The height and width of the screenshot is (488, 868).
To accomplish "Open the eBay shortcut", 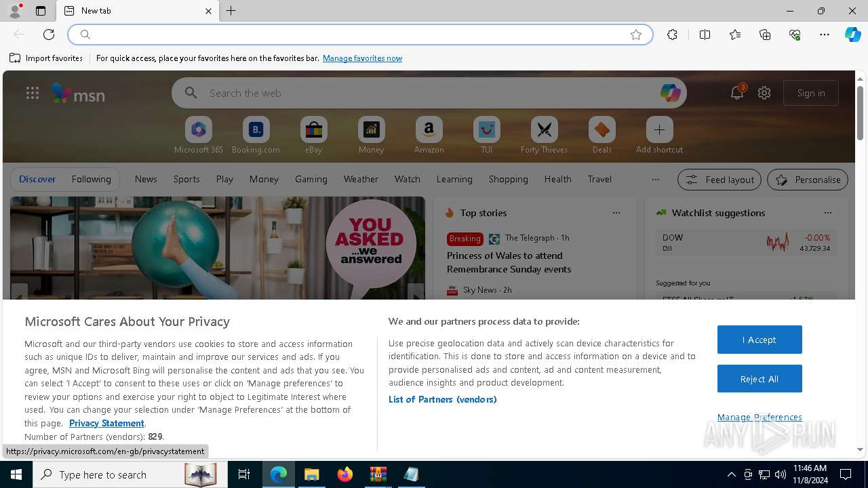I will click(313, 135).
